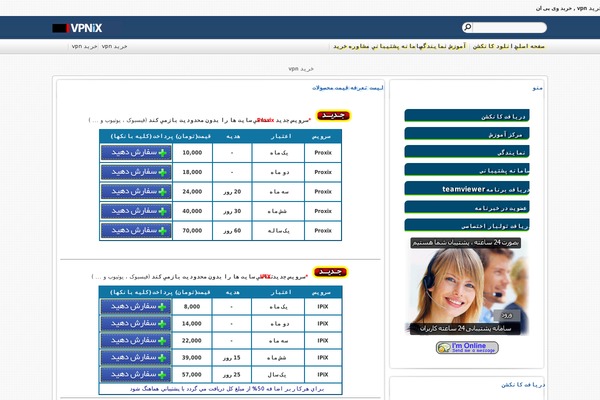600x400 pixels.
Task: Open sidebar button دریافت تولبار اختصاصی
Action: click(467, 225)
